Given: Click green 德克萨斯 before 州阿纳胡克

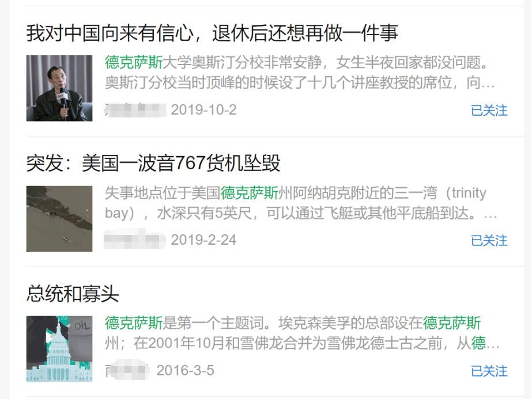Looking at the screenshot, I should [x=250, y=193].
